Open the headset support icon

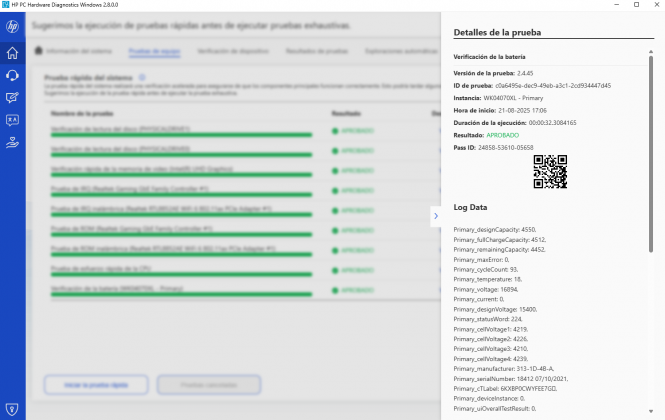tap(12, 76)
